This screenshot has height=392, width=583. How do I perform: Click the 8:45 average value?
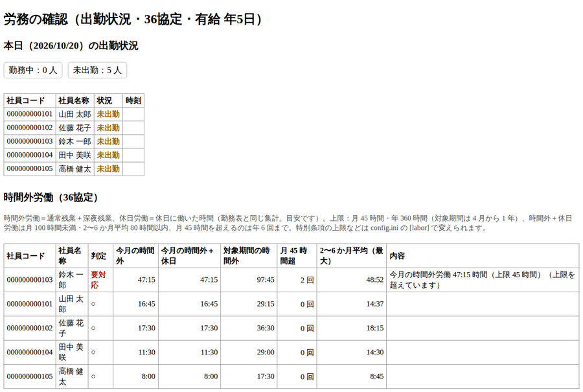(376, 376)
